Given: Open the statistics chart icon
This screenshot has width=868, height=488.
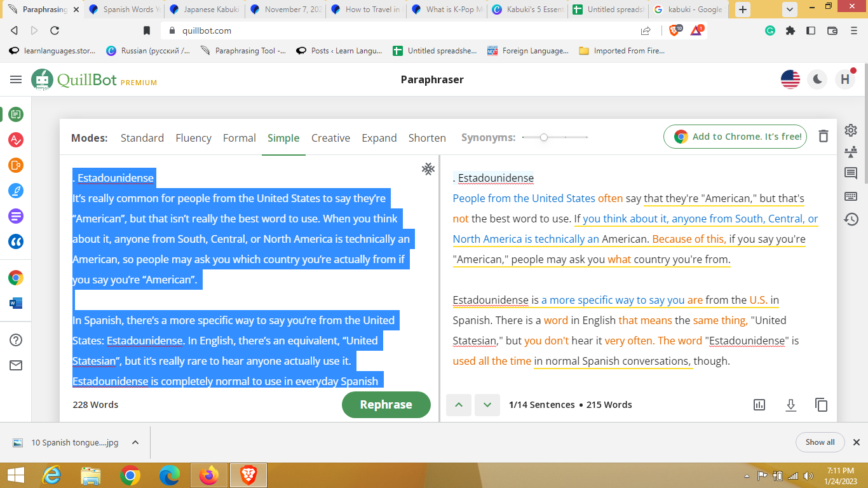Looking at the screenshot, I should pyautogui.click(x=759, y=405).
